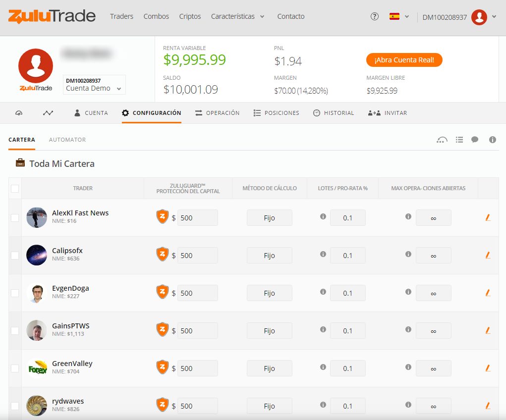Viewport: 506px width, 420px height.
Task: Open the GainsPTWS trader name
Action: 71,326
